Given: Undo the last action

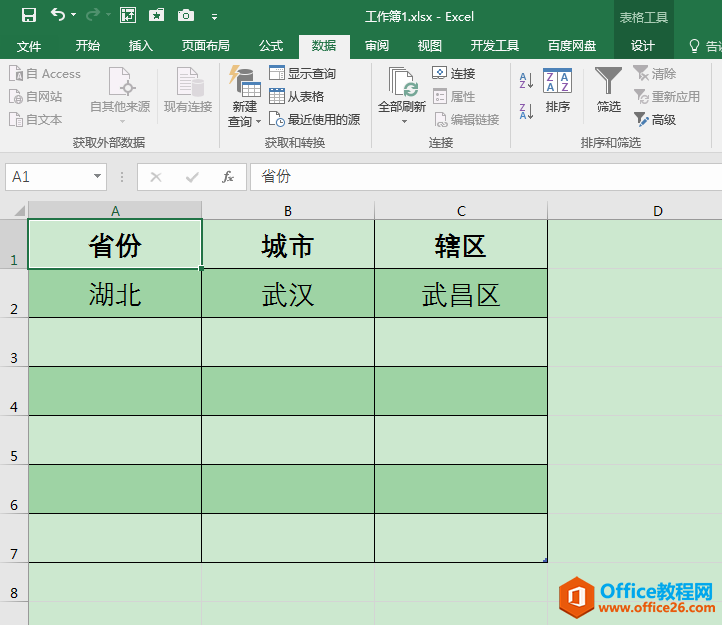Looking at the screenshot, I should point(58,15).
